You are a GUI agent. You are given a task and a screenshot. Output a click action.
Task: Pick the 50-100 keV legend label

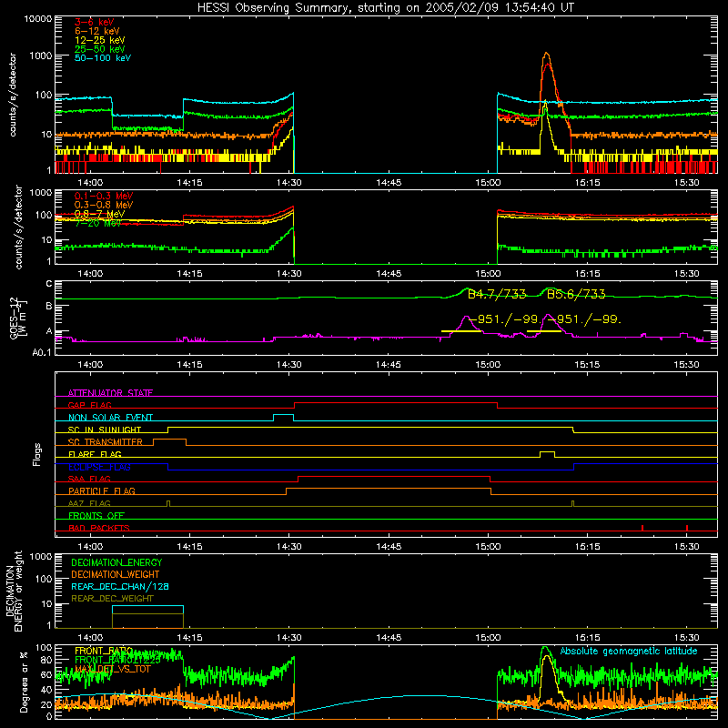point(103,58)
